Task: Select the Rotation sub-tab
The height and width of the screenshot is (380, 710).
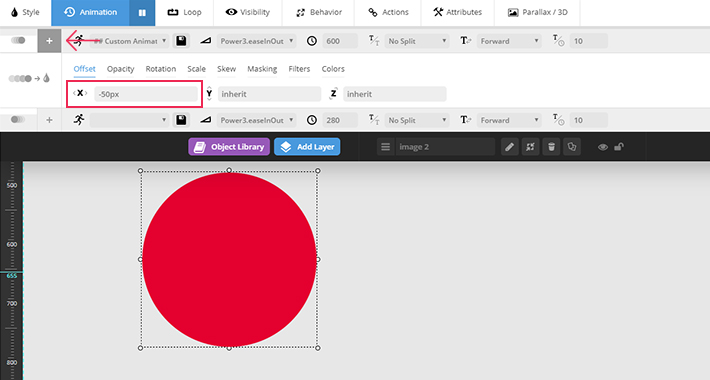Action: coord(160,69)
